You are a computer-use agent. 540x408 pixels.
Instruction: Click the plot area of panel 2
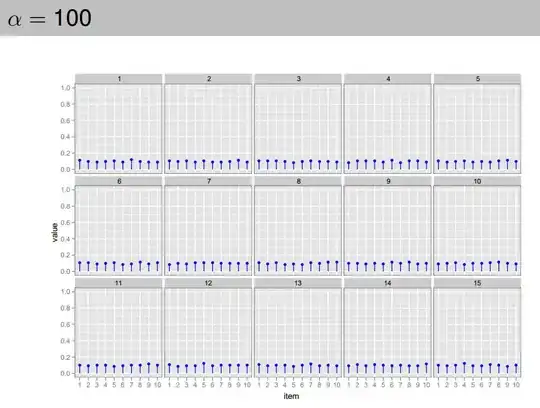(208, 128)
